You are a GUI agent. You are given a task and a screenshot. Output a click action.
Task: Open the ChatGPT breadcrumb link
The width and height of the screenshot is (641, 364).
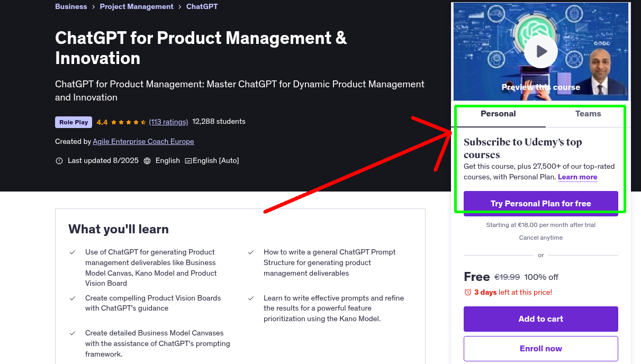202,6
